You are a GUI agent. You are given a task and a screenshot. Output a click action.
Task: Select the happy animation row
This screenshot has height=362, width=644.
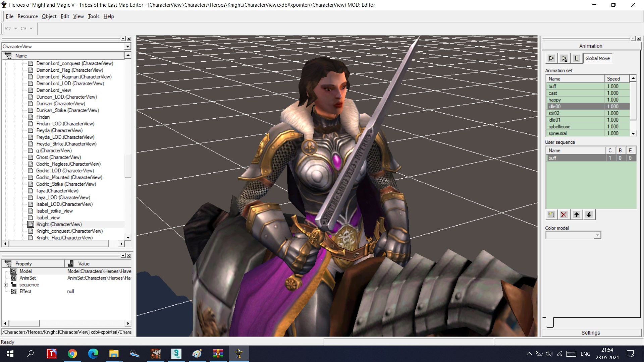(588, 100)
